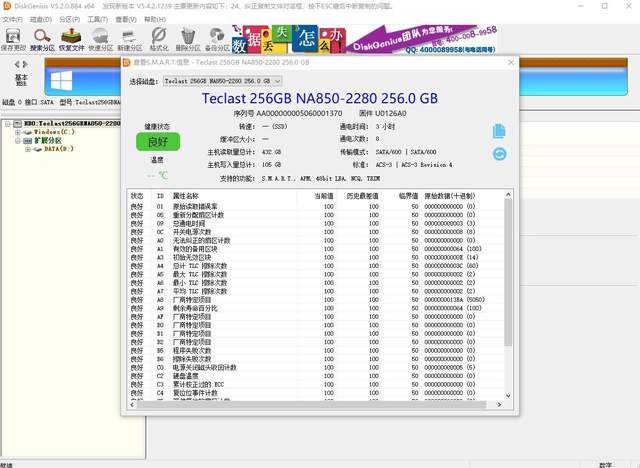Click the 扩展分区 partition icon in tree
Screen dimensions: 640x468
(x=27, y=140)
